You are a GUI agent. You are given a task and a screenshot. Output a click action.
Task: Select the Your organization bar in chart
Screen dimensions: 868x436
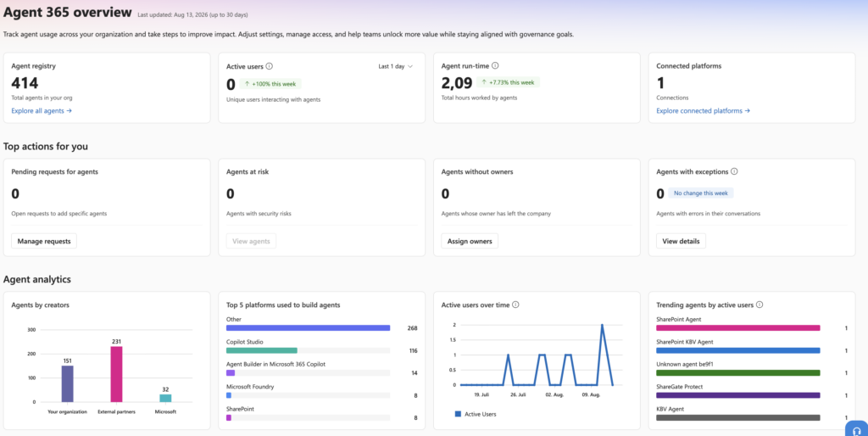68,383
